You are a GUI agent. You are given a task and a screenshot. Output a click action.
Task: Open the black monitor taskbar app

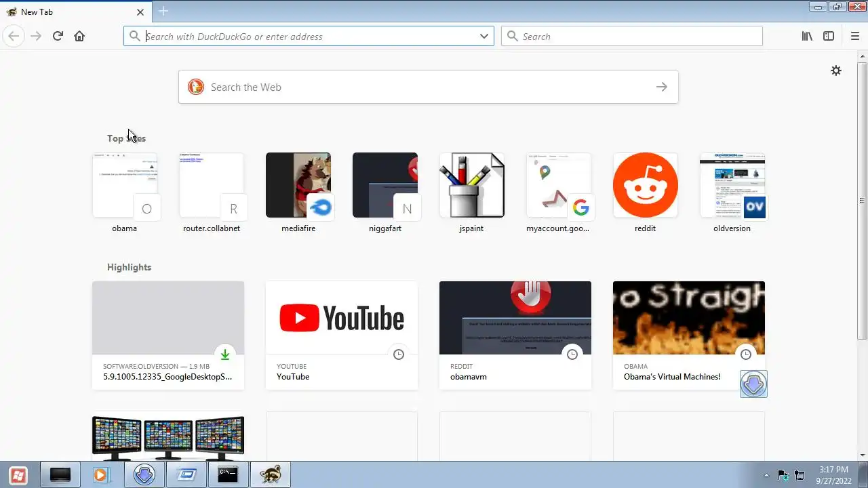coord(60,475)
